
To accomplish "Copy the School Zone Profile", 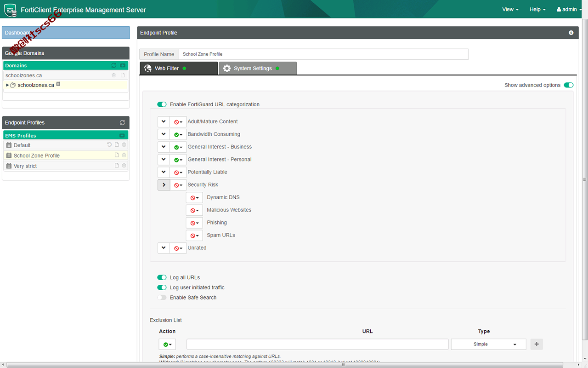I will click(x=117, y=155).
